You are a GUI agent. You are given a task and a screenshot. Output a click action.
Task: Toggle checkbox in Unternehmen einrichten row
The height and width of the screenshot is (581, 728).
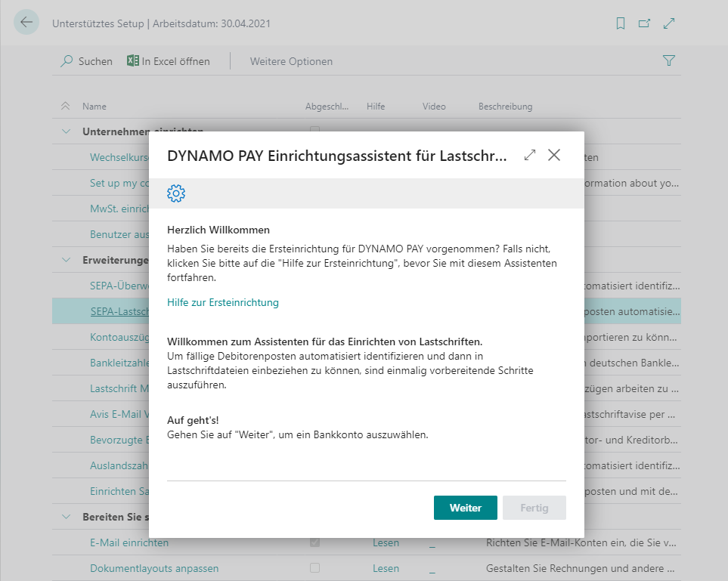click(314, 129)
